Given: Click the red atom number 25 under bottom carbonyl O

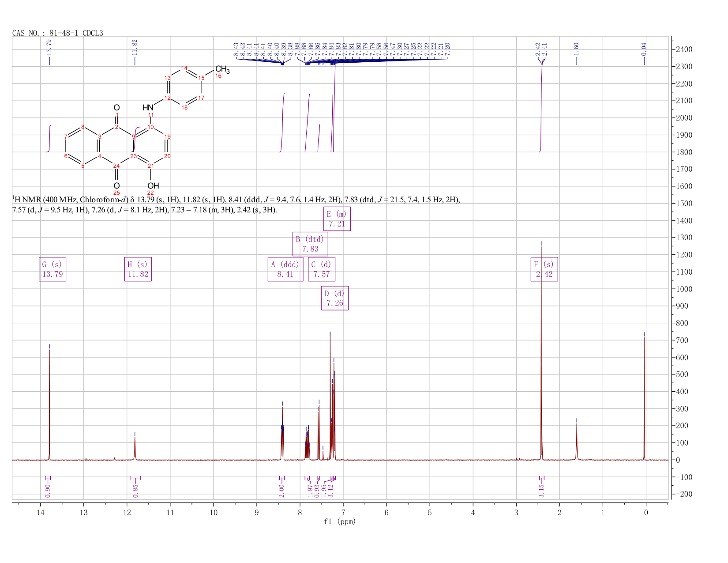Looking at the screenshot, I should click(116, 193).
